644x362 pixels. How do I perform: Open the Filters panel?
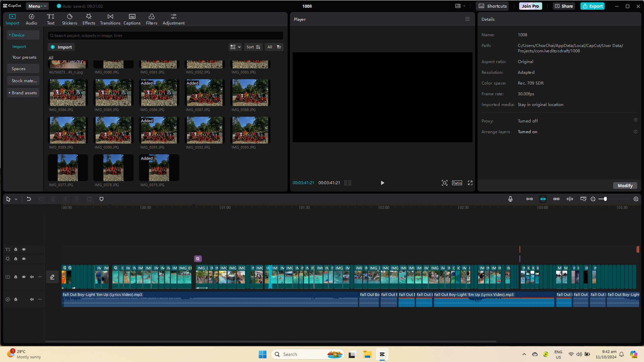(152, 19)
